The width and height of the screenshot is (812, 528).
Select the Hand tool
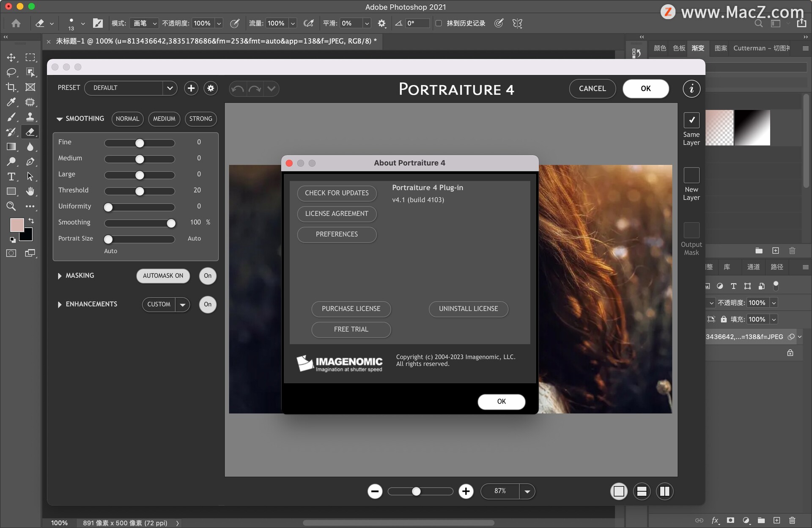click(30, 191)
